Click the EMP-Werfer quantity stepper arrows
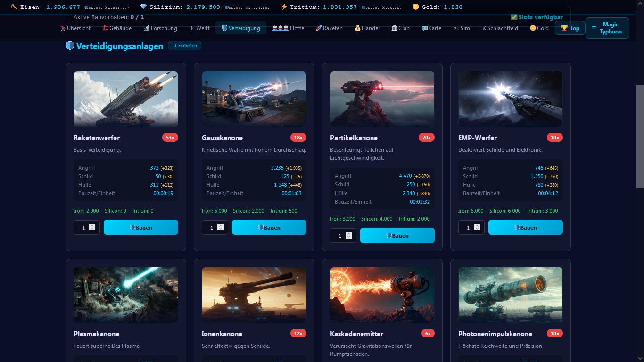 pyautogui.click(x=477, y=227)
